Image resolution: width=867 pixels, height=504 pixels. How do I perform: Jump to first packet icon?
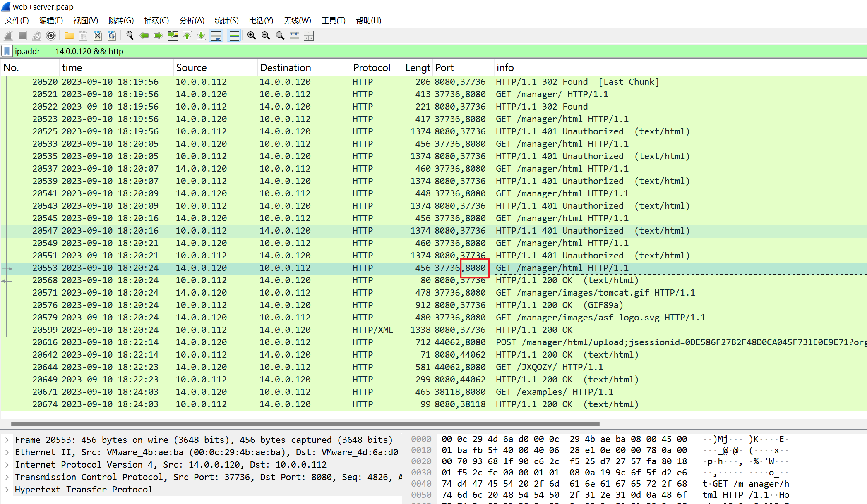coord(187,36)
